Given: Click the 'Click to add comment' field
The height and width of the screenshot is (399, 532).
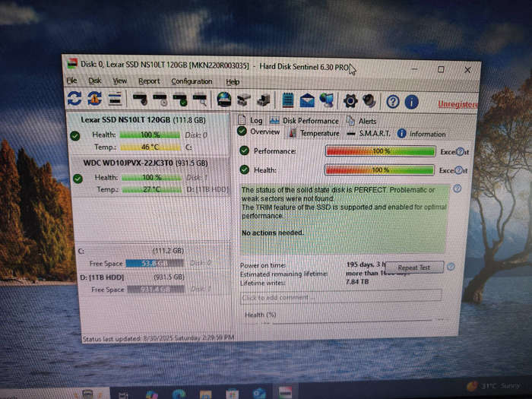Looking at the screenshot, I should coord(341,297).
